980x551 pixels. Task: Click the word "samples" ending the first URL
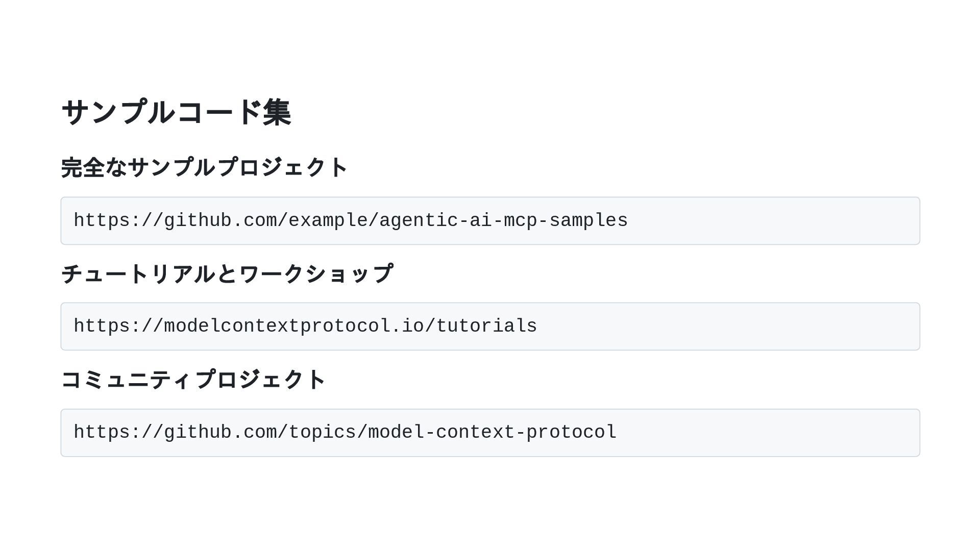589,221
